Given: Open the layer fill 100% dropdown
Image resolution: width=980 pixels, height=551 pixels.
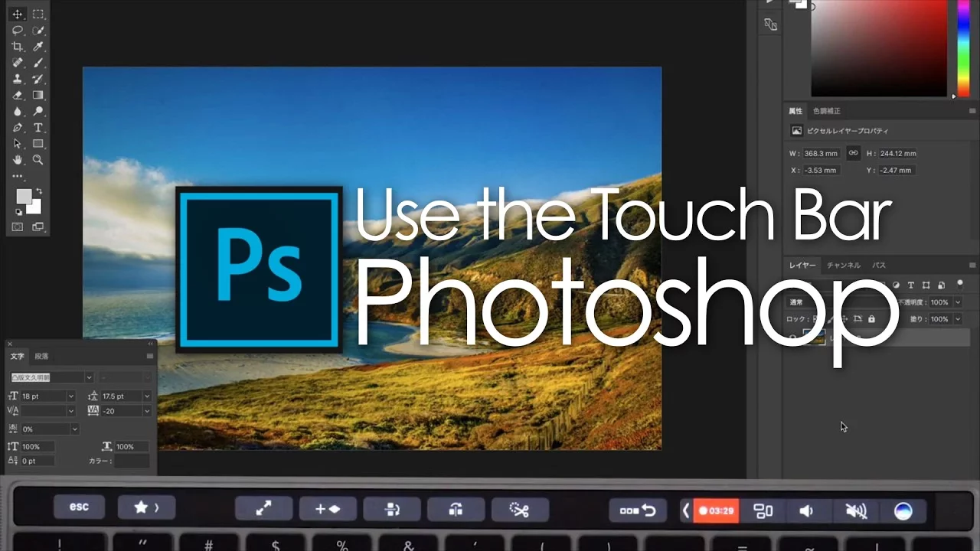Looking at the screenshot, I should coord(957,319).
